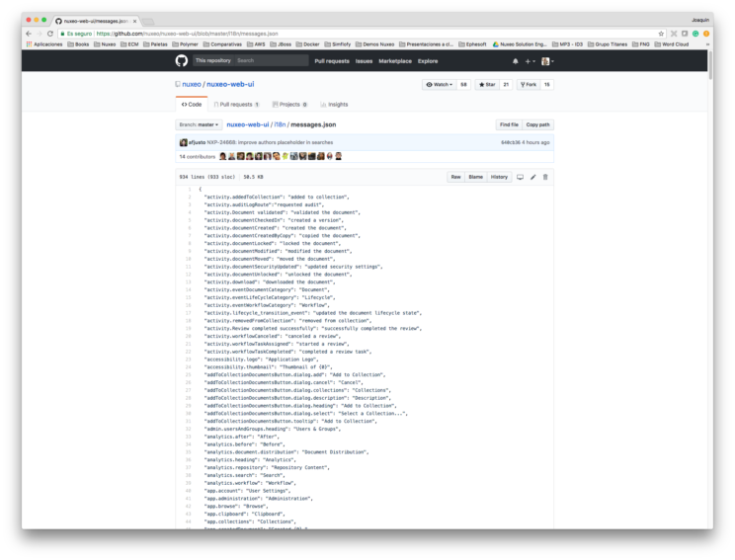The image size is (735, 560).
Task: Open the Polymer bookmark folder
Action: 185,44
